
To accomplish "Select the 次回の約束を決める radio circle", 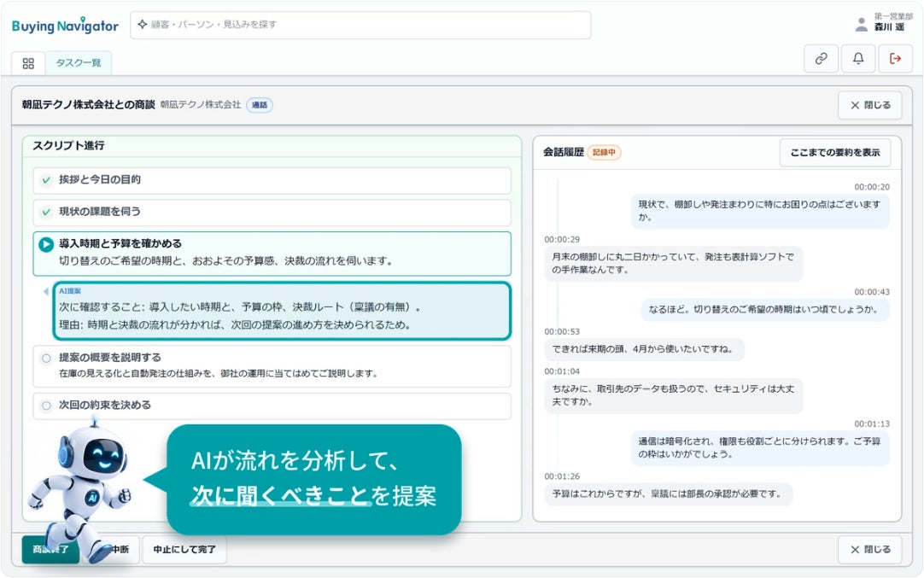I will 46,406.
